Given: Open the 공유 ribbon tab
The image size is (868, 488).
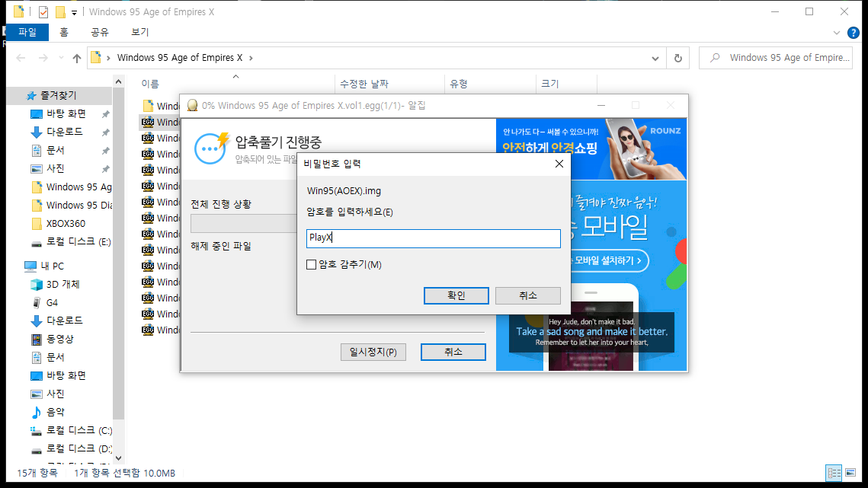Looking at the screenshot, I should pos(100,32).
